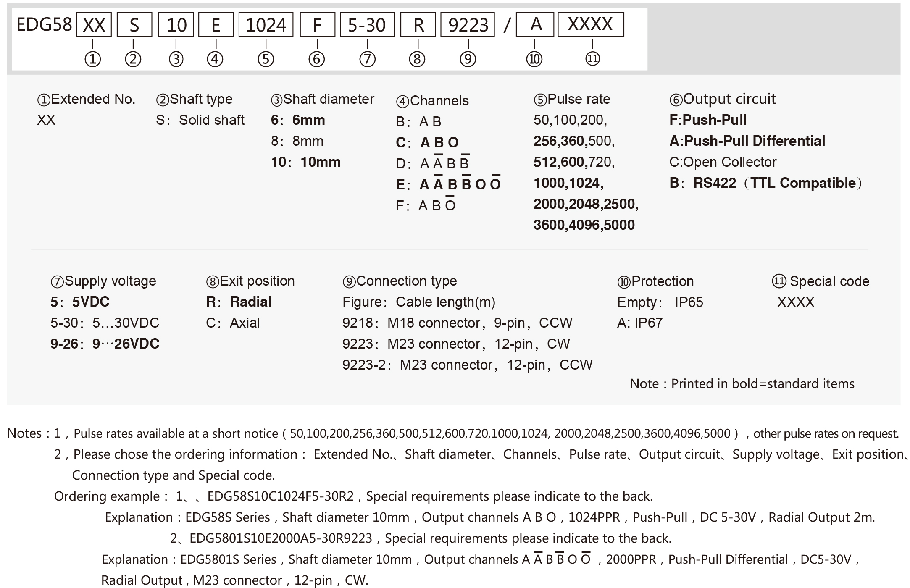Click 'A:Push-Pull Differential' option
910x588 pixels.
point(747,141)
